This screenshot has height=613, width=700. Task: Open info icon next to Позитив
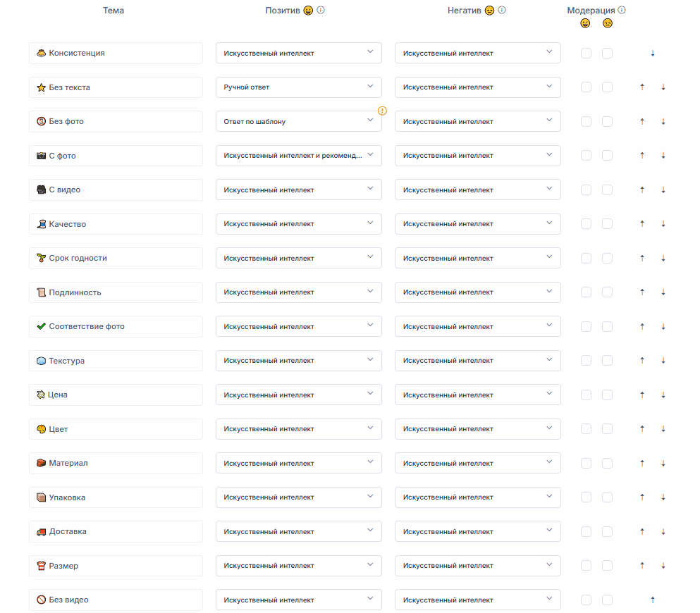[x=321, y=10]
